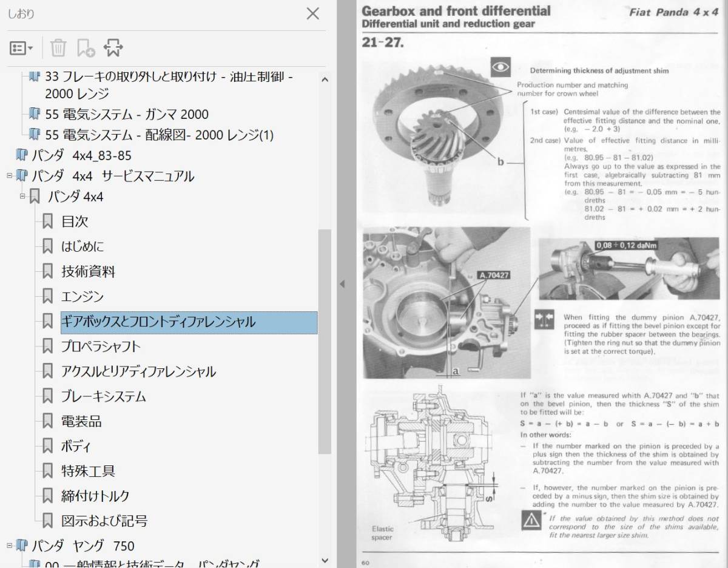Select bookmark 55 電気システム - 配線図
728x568 pixels.
pos(160,135)
